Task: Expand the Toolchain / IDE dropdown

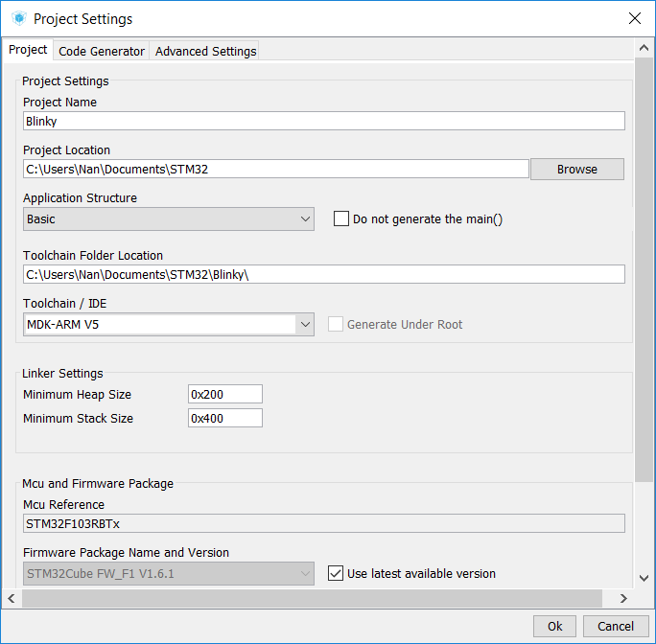Action: [169, 324]
